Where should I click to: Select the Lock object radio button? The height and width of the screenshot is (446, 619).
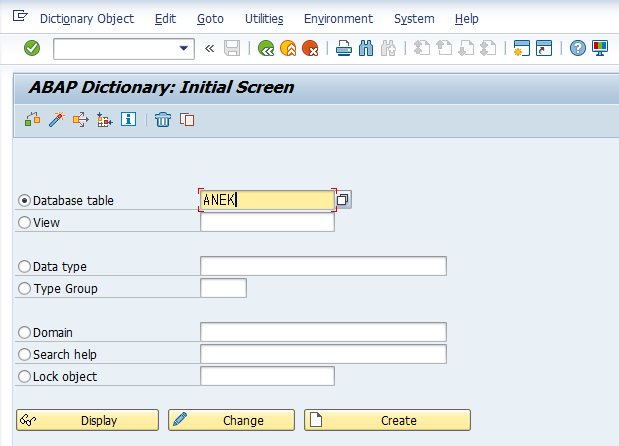tap(24, 377)
